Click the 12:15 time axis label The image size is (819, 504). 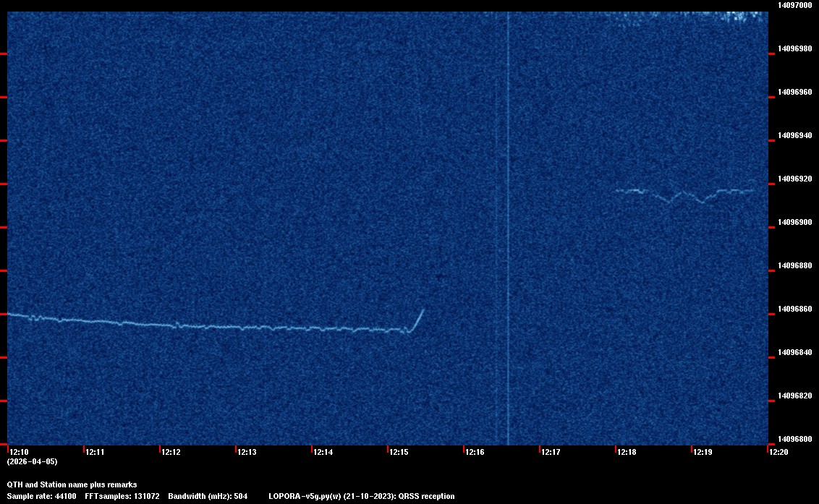(x=399, y=452)
